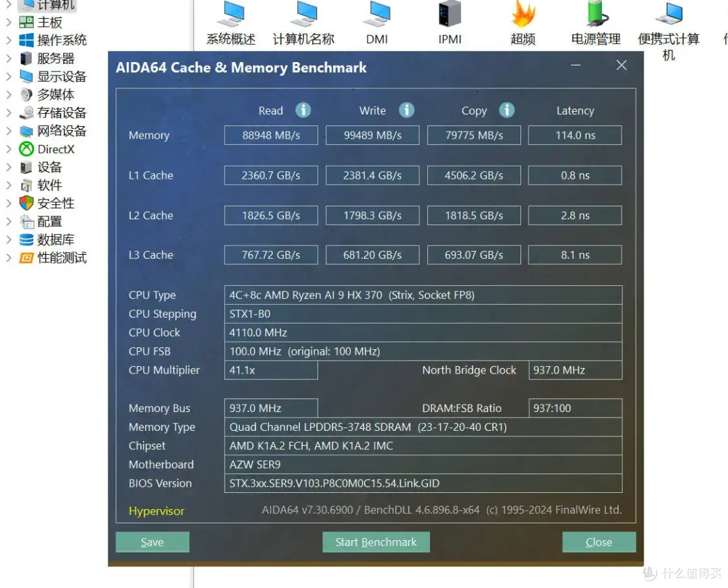Image resolution: width=728 pixels, height=588 pixels.
Task: Click the CPU Clock 4110.0 MHz field
Action: click(423, 332)
